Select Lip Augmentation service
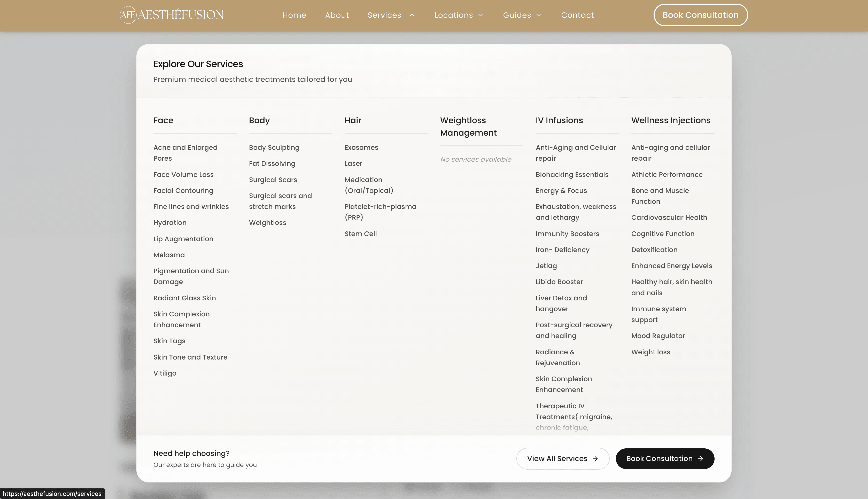Screen dimensions: 868x499 coord(183,239)
